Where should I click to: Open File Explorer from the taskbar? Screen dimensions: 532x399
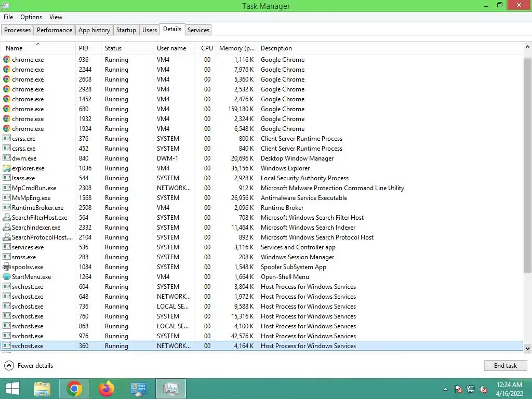pyautogui.click(x=42, y=389)
